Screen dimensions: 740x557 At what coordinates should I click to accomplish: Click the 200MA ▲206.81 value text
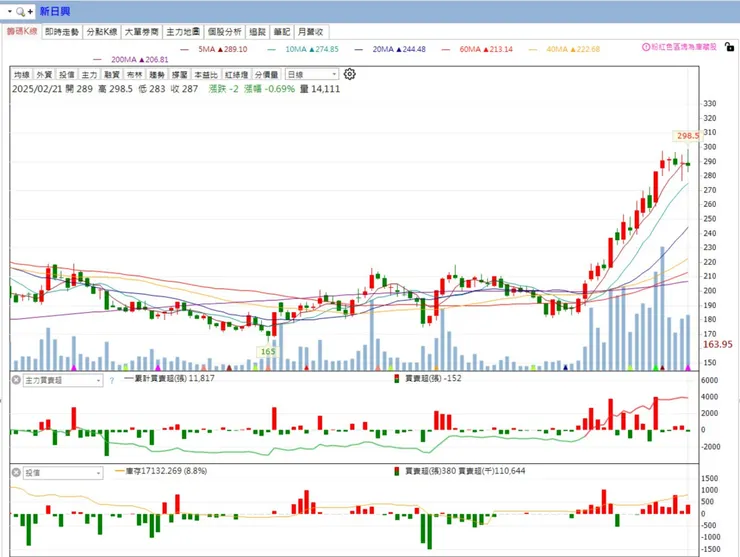pos(140,59)
